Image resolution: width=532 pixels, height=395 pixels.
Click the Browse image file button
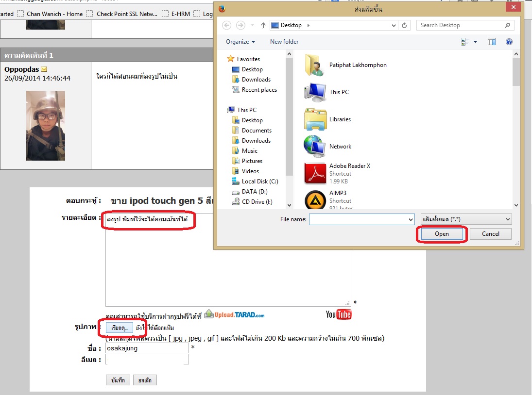(119, 328)
